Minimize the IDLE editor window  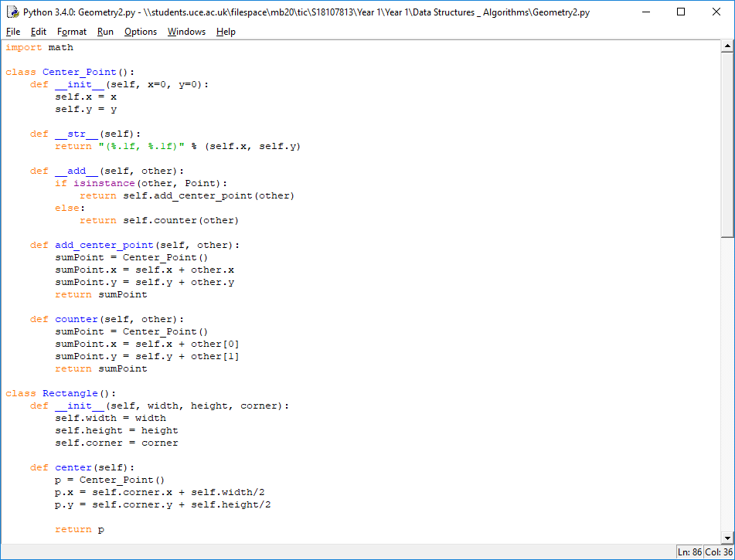pos(645,12)
